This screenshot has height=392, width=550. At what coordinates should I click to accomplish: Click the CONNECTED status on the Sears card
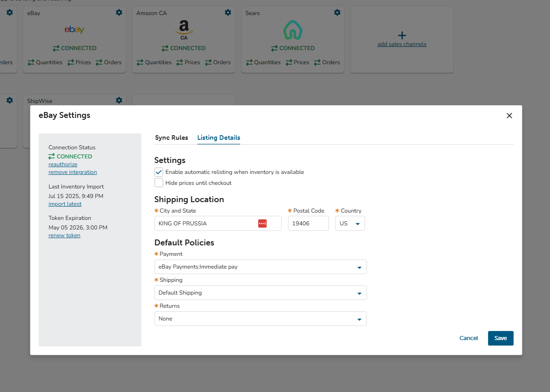coord(293,48)
